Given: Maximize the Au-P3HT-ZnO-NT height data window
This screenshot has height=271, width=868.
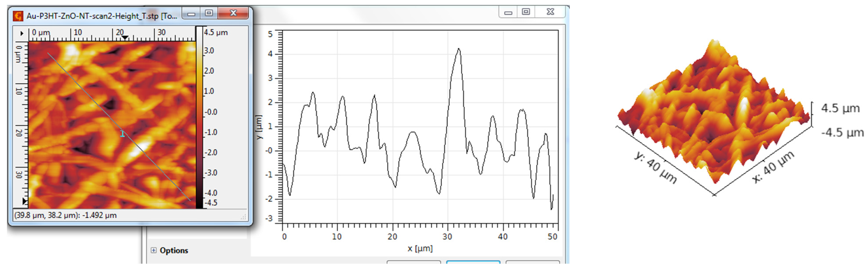Looking at the screenshot, I should (209, 13).
